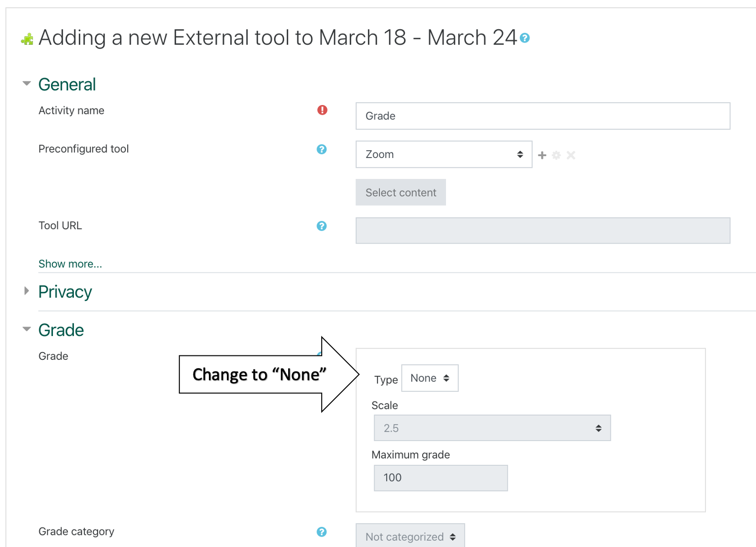Click the Grade category help icon
Viewport: 756px width, 547px height.
(322, 532)
